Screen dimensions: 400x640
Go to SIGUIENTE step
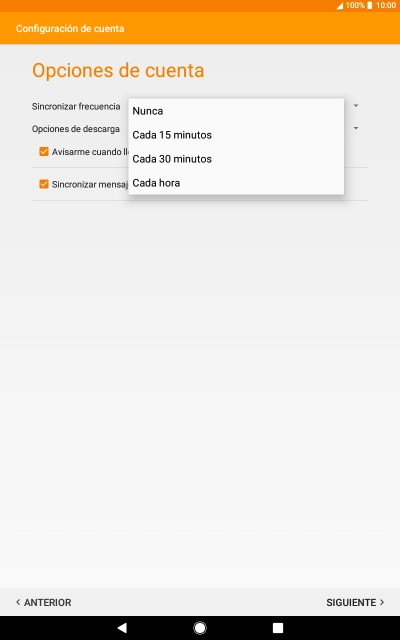click(x=355, y=602)
